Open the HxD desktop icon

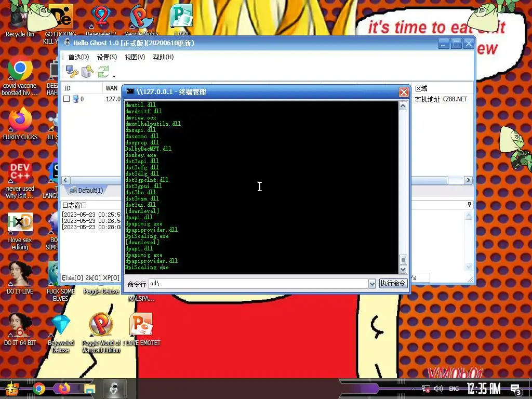(20, 232)
